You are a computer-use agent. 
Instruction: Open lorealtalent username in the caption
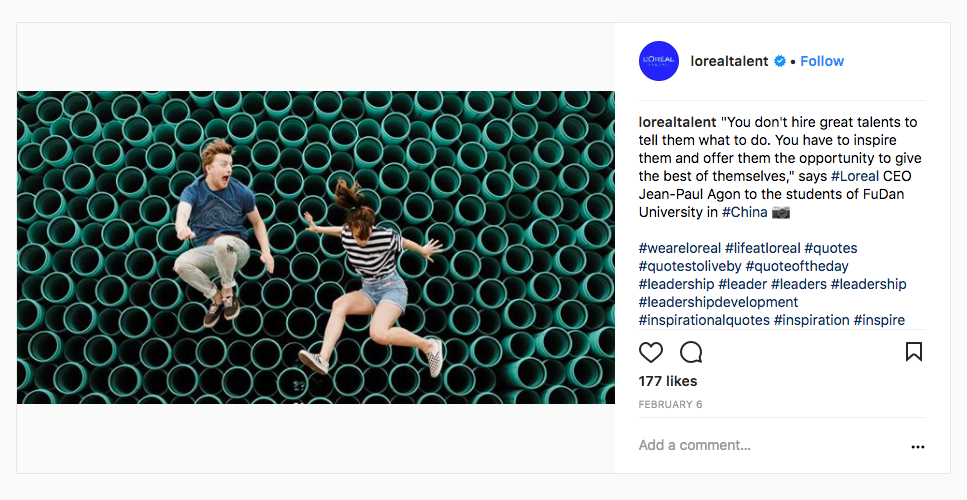(678, 122)
